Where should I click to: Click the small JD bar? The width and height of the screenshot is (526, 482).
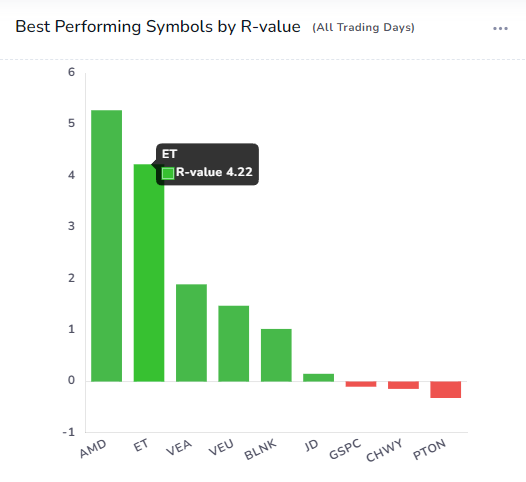click(x=318, y=377)
